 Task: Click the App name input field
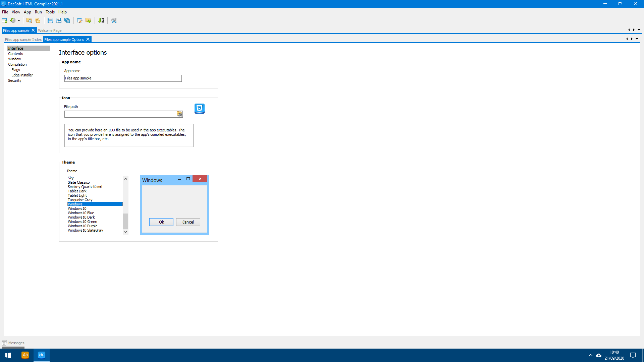123,78
